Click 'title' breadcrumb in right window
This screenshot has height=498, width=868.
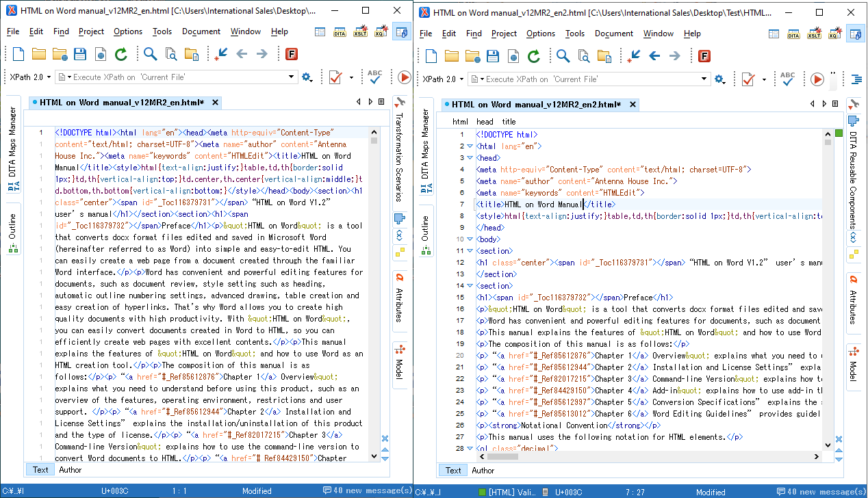pos(509,122)
